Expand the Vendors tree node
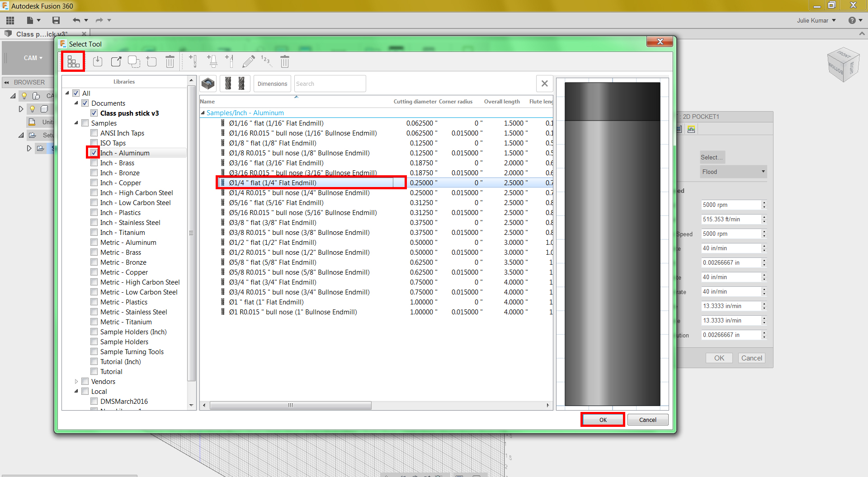This screenshot has width=868, height=477. pyautogui.click(x=76, y=381)
